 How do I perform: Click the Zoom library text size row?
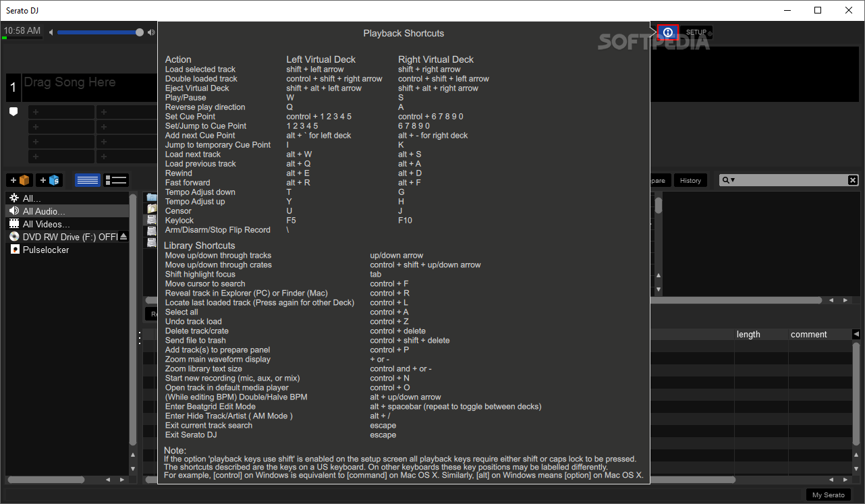(298, 368)
